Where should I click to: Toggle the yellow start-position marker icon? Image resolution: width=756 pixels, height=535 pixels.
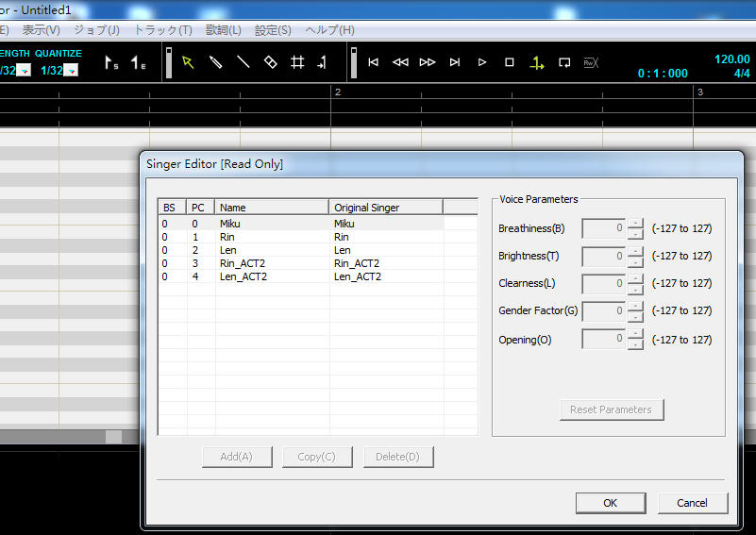(x=537, y=62)
